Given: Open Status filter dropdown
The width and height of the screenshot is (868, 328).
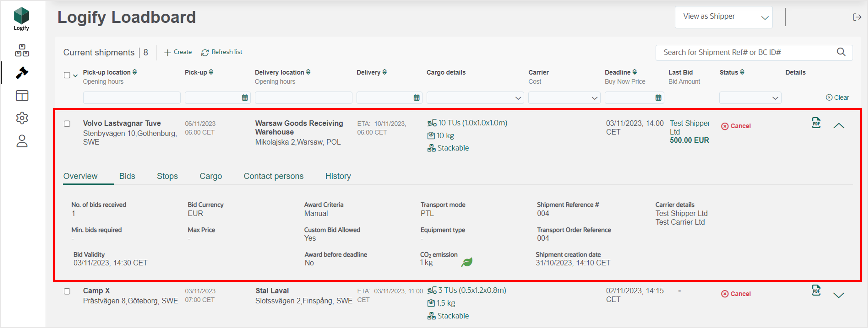Looking at the screenshot, I should tap(750, 98).
